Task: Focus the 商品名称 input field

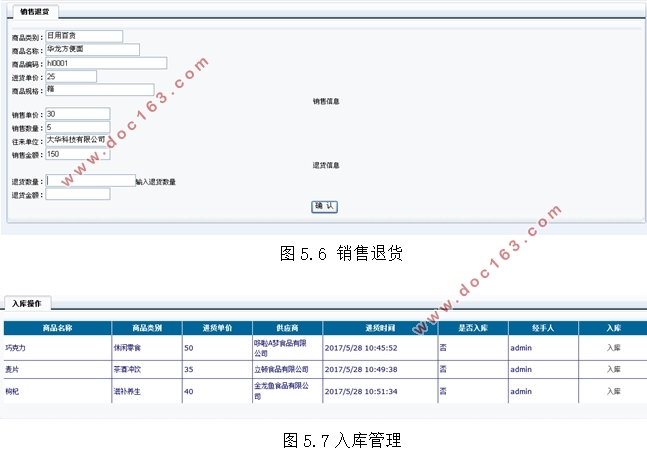Action: pos(92,49)
